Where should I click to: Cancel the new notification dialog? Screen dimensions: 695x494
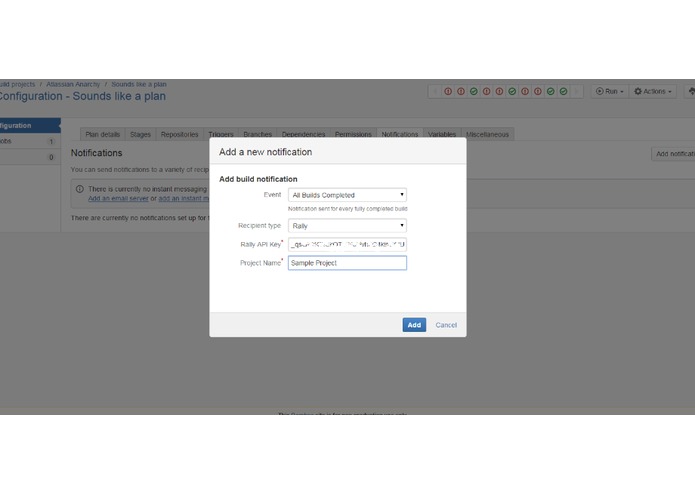point(446,325)
